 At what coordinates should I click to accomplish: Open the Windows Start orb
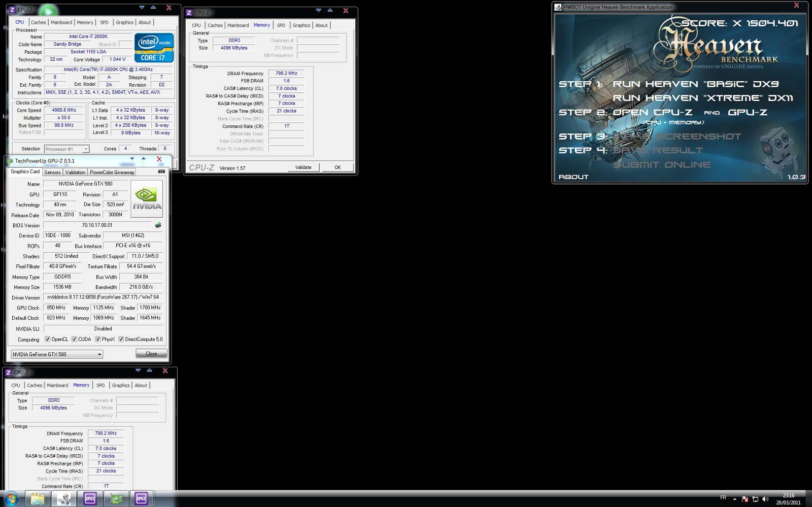(11, 499)
